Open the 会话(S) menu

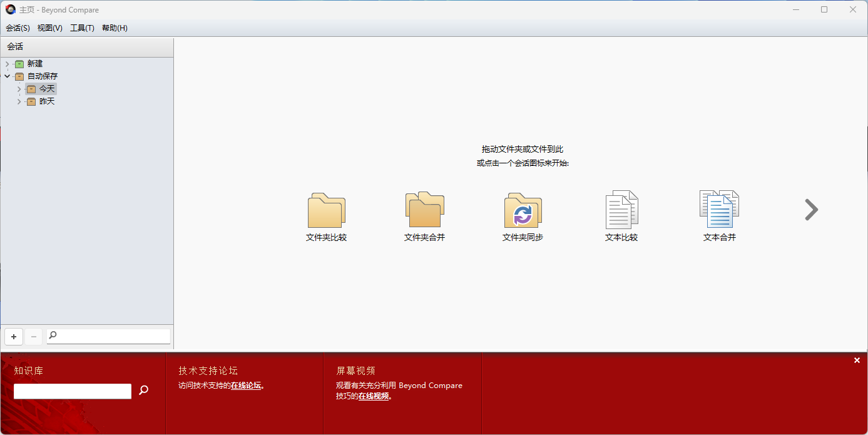click(18, 28)
